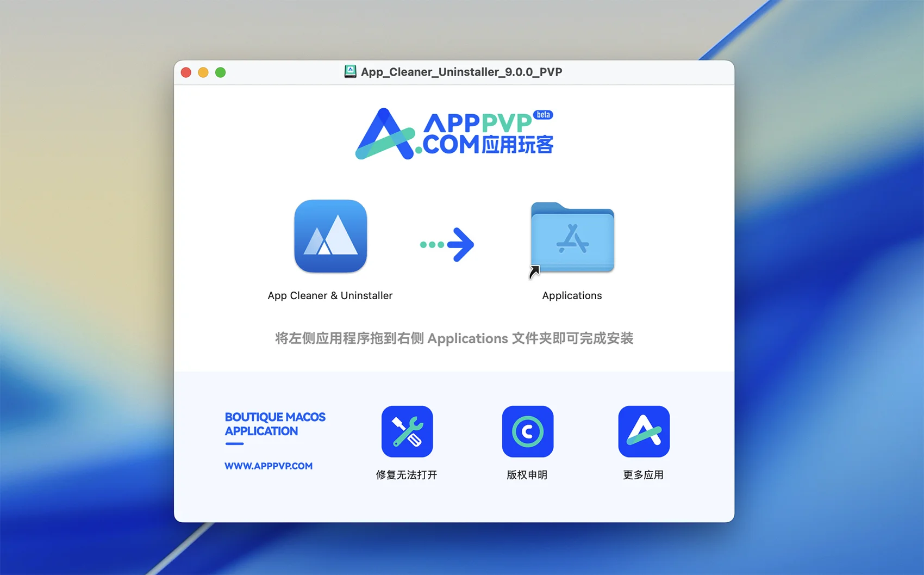Click the blue dotted arrow graphic
The image size is (924, 575).
(447, 244)
